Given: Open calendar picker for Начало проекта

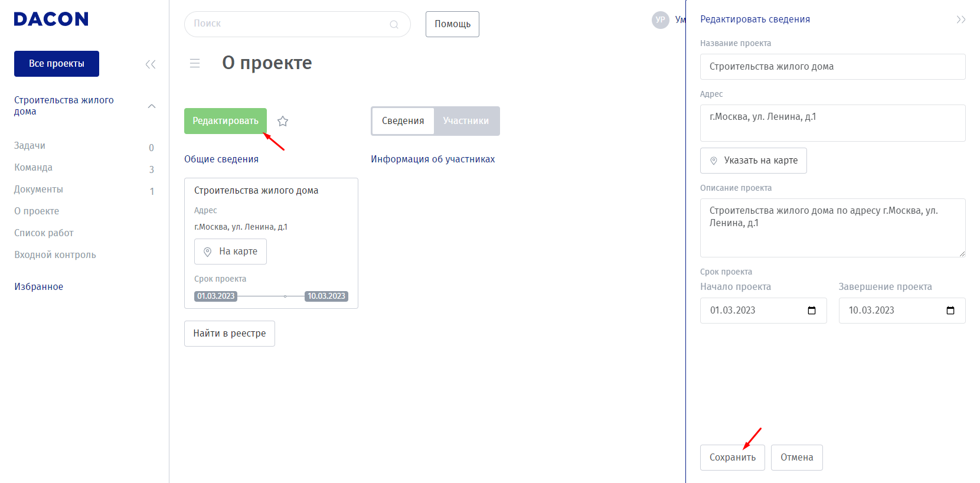Looking at the screenshot, I should (x=812, y=311).
